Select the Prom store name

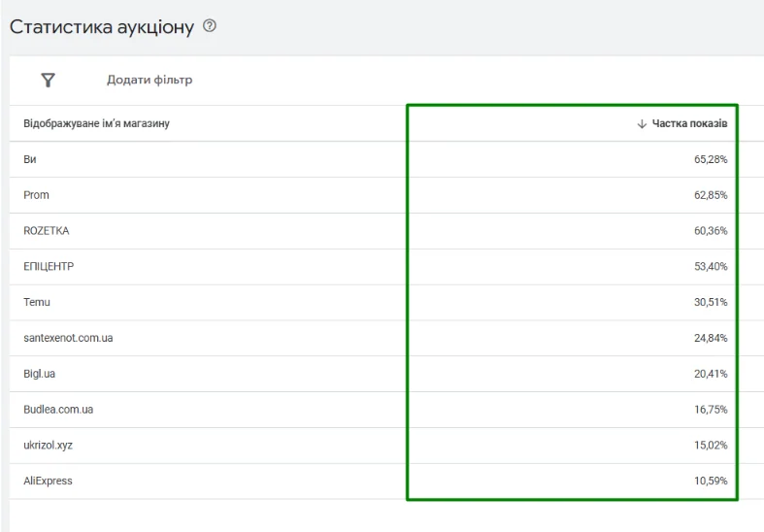pos(36,195)
